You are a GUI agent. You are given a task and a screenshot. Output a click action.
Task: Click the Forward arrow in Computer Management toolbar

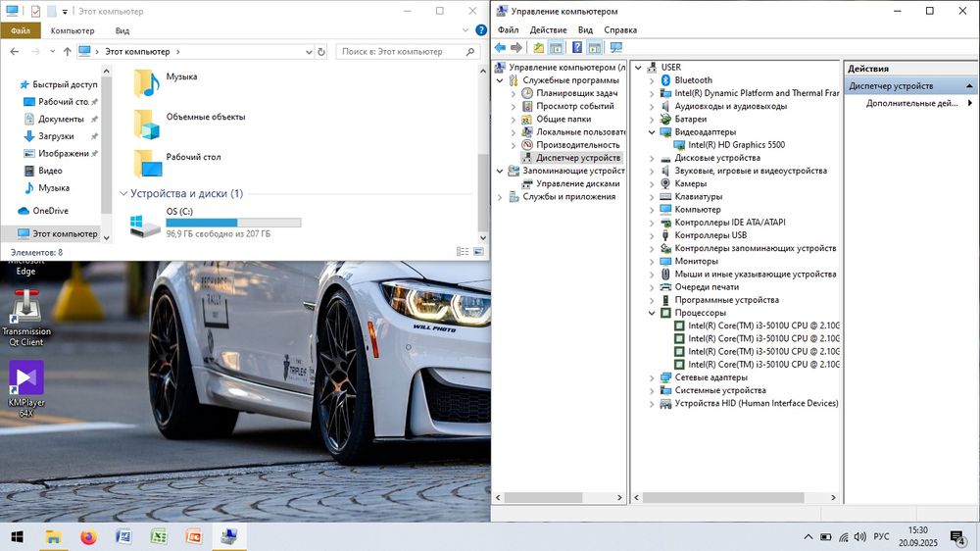coord(516,47)
